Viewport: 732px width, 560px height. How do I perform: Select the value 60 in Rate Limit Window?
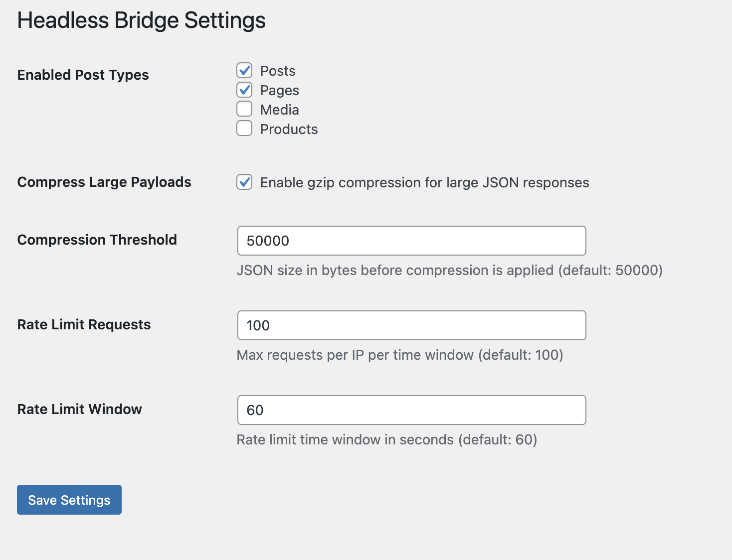[255, 410]
